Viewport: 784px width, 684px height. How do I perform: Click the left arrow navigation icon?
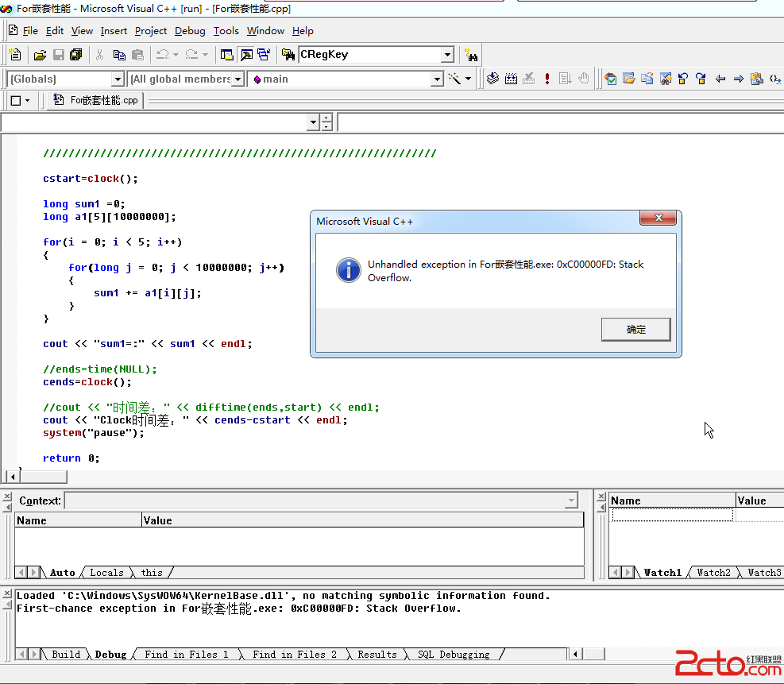[720, 79]
